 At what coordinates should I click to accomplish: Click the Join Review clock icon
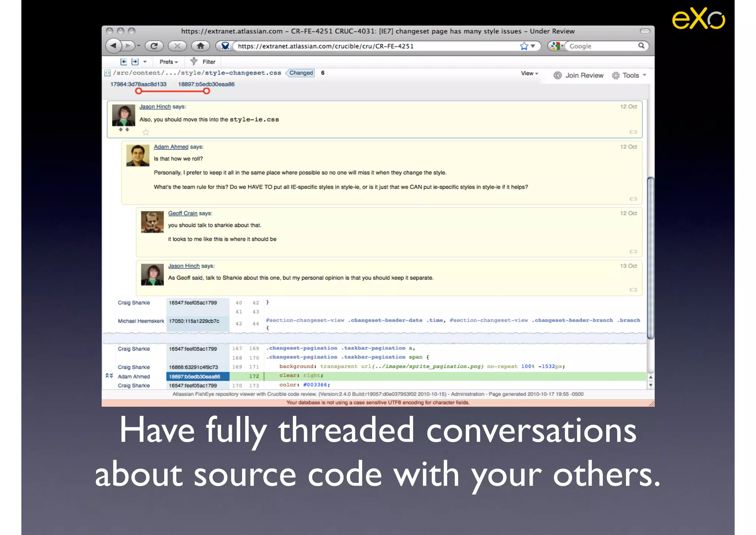click(557, 75)
